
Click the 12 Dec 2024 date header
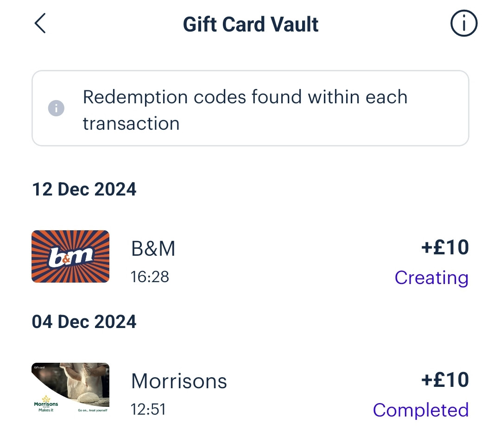pyautogui.click(x=84, y=189)
